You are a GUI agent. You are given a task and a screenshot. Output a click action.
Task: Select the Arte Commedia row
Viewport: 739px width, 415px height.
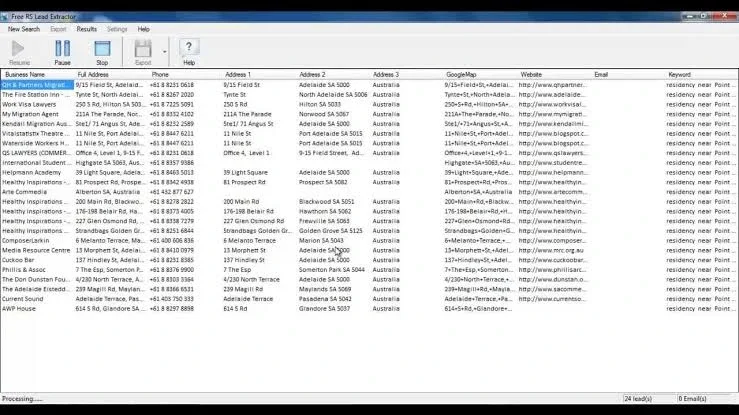369,192
